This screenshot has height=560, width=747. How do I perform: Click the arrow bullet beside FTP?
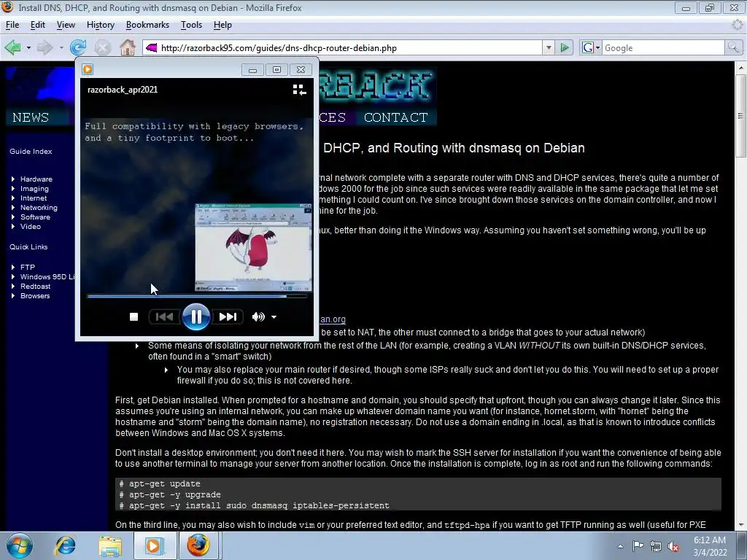[13, 267]
